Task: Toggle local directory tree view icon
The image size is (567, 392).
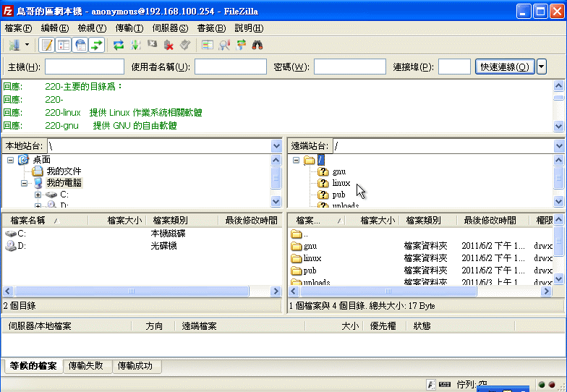Action: click(64, 45)
